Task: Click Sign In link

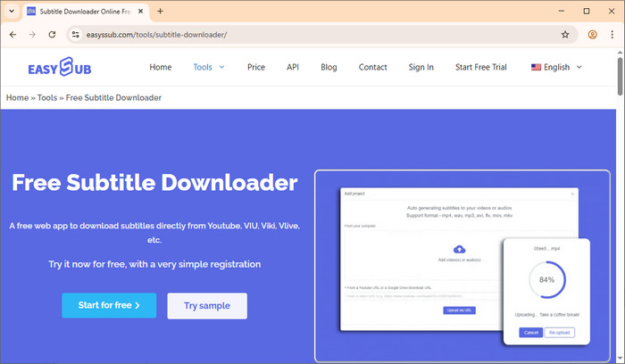Action: tap(421, 67)
